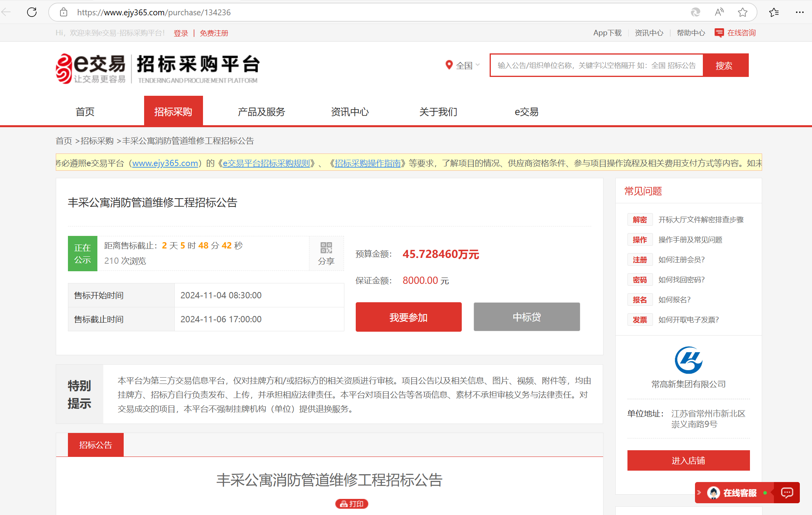Open FAQ 操作手册及常见问题
The height and width of the screenshot is (515, 812).
pos(690,239)
